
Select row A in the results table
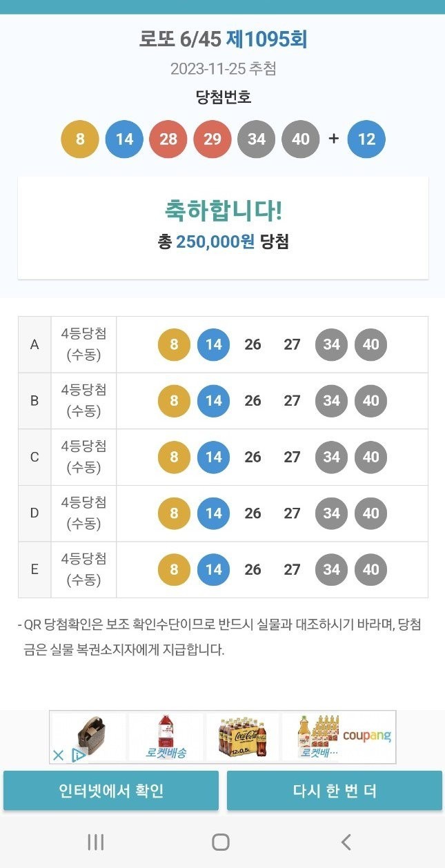(223, 344)
